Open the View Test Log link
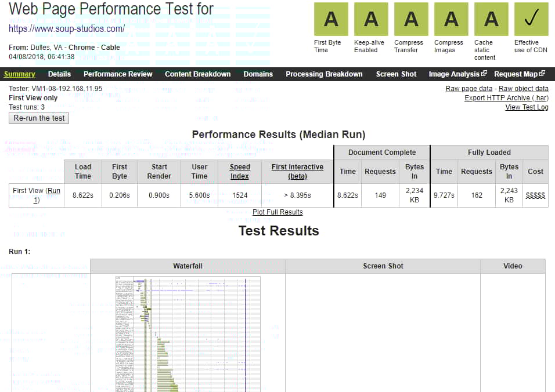 point(527,107)
